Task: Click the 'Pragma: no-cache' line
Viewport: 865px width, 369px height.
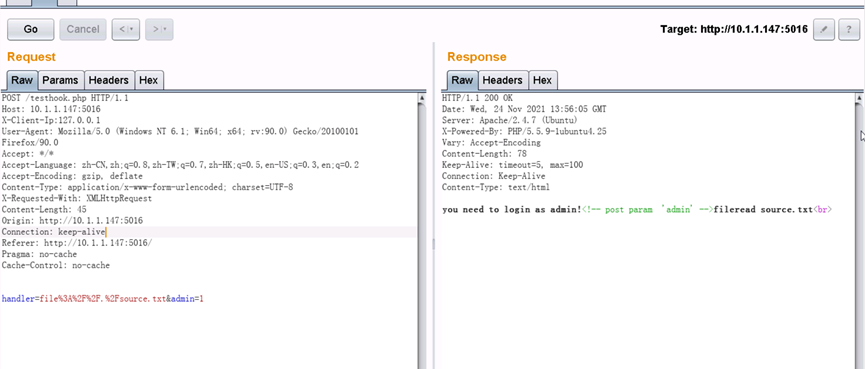Action: (x=40, y=254)
